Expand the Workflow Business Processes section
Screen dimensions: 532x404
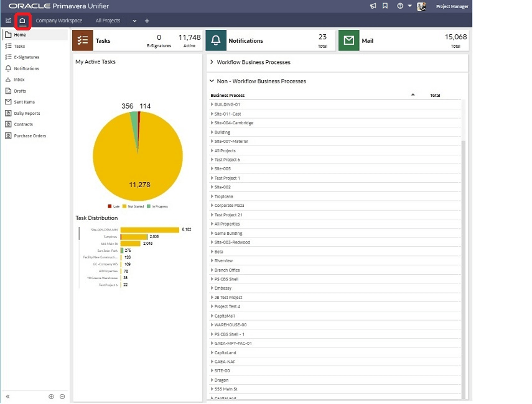tap(213, 62)
